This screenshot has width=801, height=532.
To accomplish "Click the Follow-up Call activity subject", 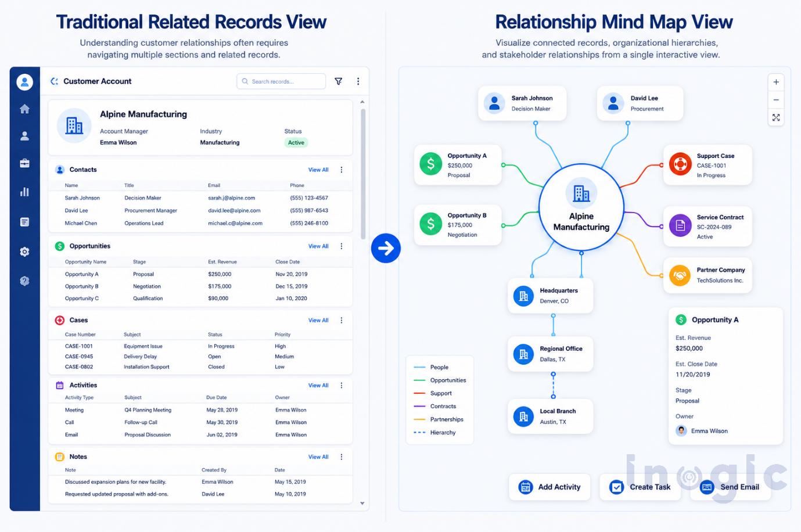I will pyautogui.click(x=141, y=422).
